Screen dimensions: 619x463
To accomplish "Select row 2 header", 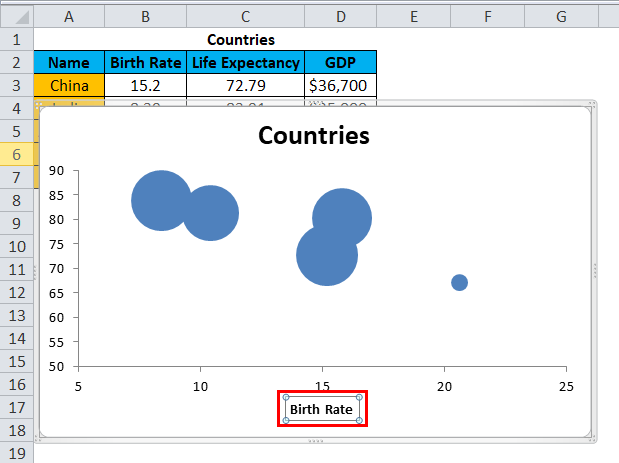I will tap(17, 62).
